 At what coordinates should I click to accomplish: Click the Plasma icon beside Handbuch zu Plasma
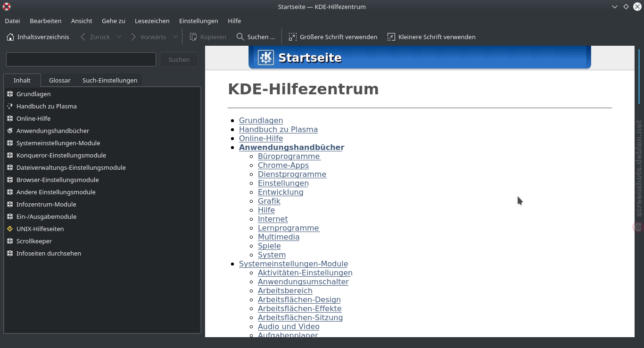point(10,106)
